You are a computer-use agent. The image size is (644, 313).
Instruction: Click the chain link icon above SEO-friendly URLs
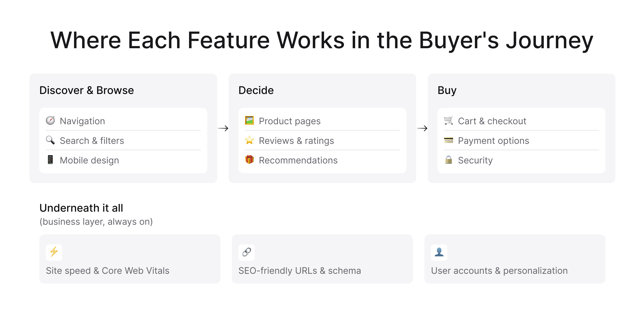[247, 252]
